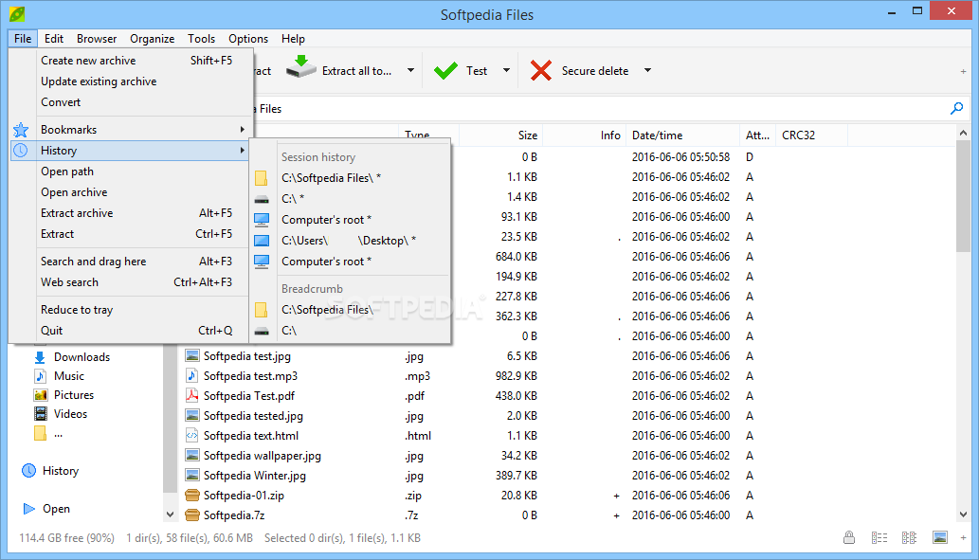Open the Edit menu
The width and height of the screenshot is (979, 560).
pos(54,39)
